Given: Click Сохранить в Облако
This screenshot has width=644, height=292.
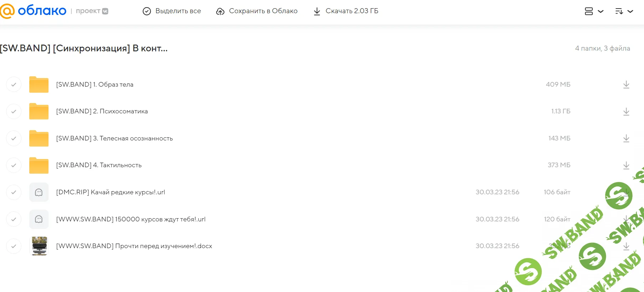Looking at the screenshot, I should (x=257, y=11).
